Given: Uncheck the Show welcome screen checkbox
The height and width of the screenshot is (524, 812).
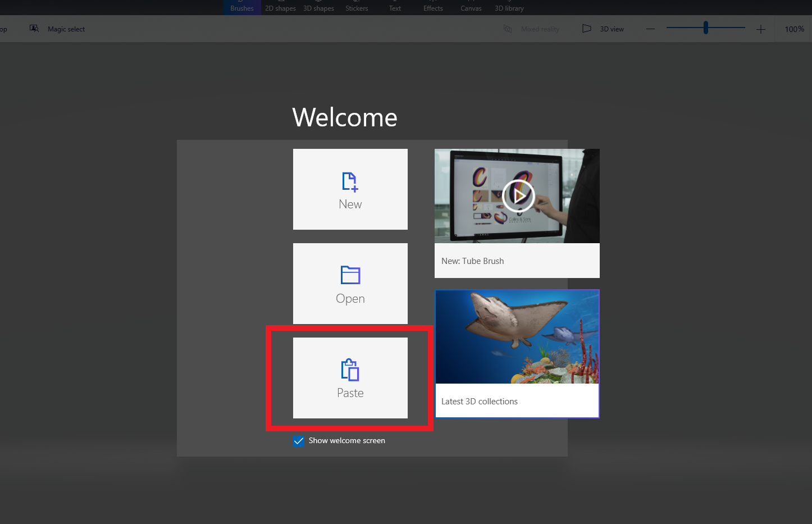Looking at the screenshot, I should (x=299, y=441).
